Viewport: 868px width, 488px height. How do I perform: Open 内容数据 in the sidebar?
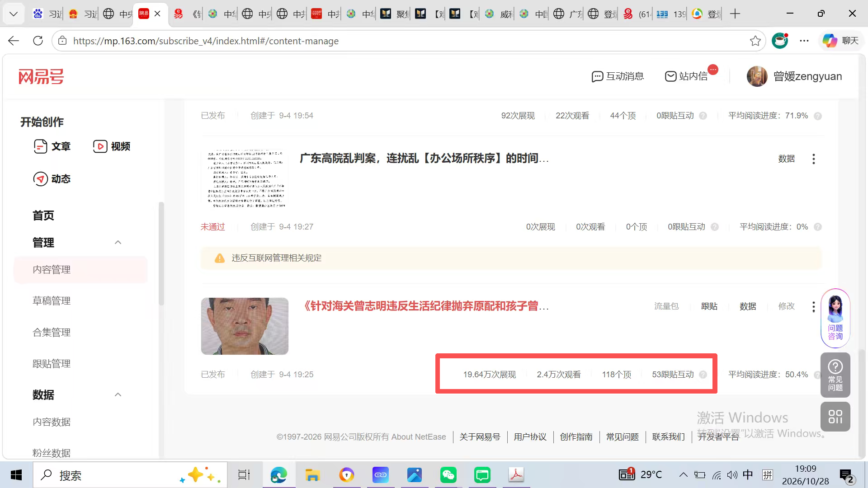click(52, 422)
